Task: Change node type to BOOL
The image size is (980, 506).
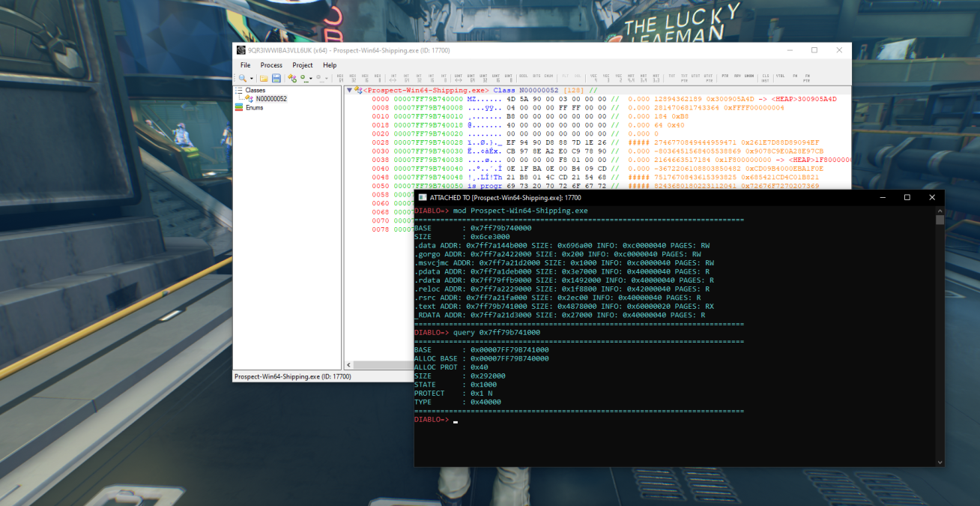Action: [522, 76]
